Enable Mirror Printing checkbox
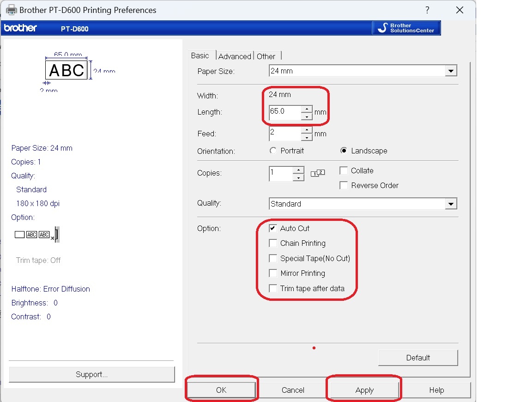532x402 pixels. coord(273,273)
